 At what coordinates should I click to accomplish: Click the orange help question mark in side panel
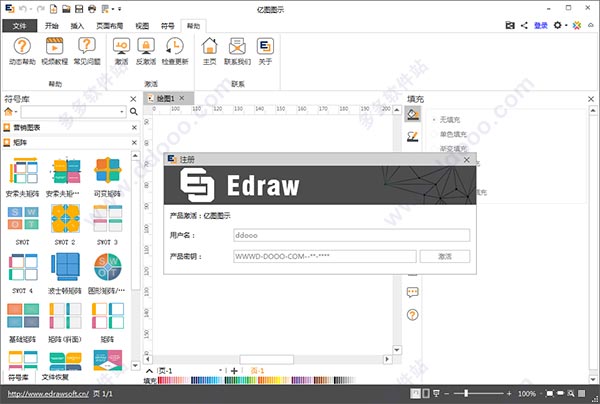click(x=412, y=315)
